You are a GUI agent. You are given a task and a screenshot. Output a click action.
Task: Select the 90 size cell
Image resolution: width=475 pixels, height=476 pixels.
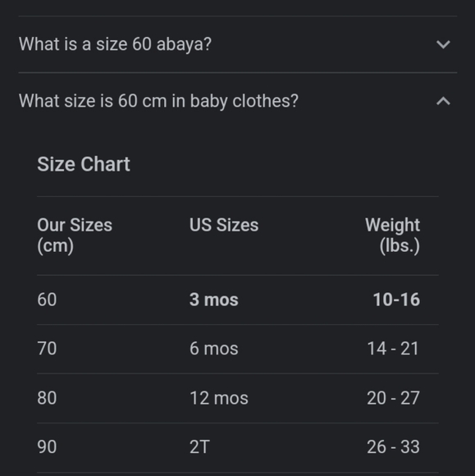tap(47, 446)
